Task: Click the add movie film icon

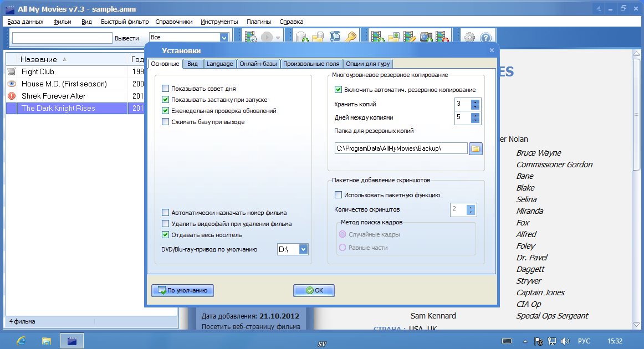Action: coord(377,37)
